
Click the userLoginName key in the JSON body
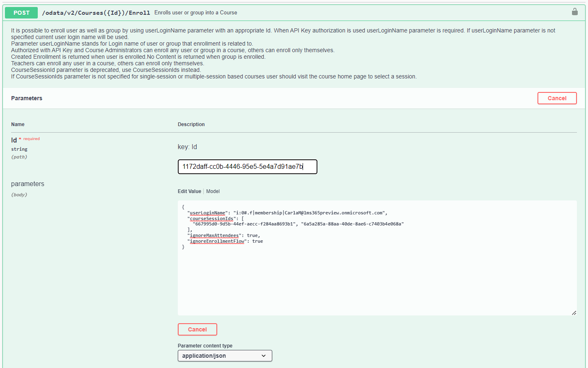coord(207,213)
